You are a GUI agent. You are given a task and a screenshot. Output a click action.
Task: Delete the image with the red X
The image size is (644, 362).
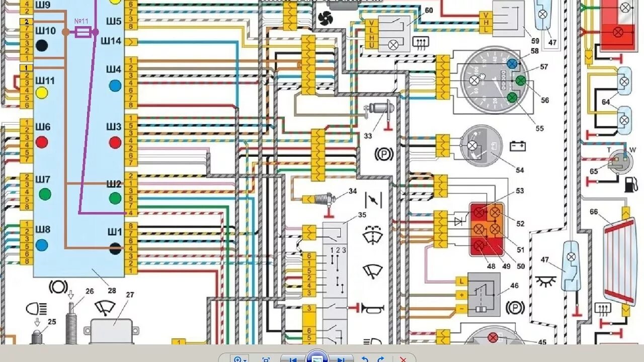(403, 359)
